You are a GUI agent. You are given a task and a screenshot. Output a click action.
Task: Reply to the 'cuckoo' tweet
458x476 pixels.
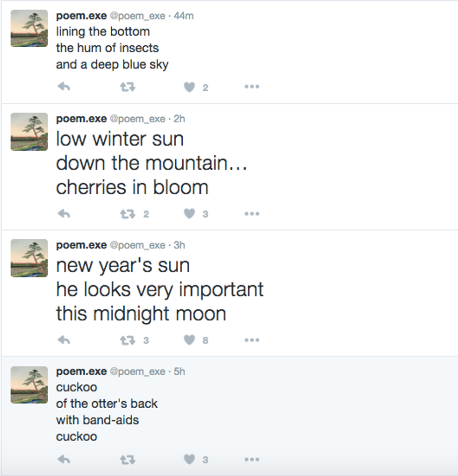tap(64, 460)
